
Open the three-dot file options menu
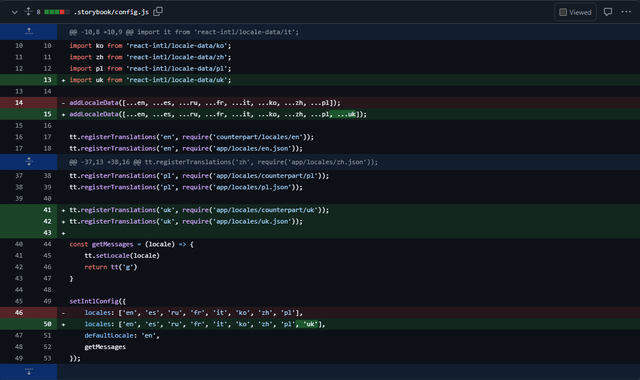(x=626, y=12)
